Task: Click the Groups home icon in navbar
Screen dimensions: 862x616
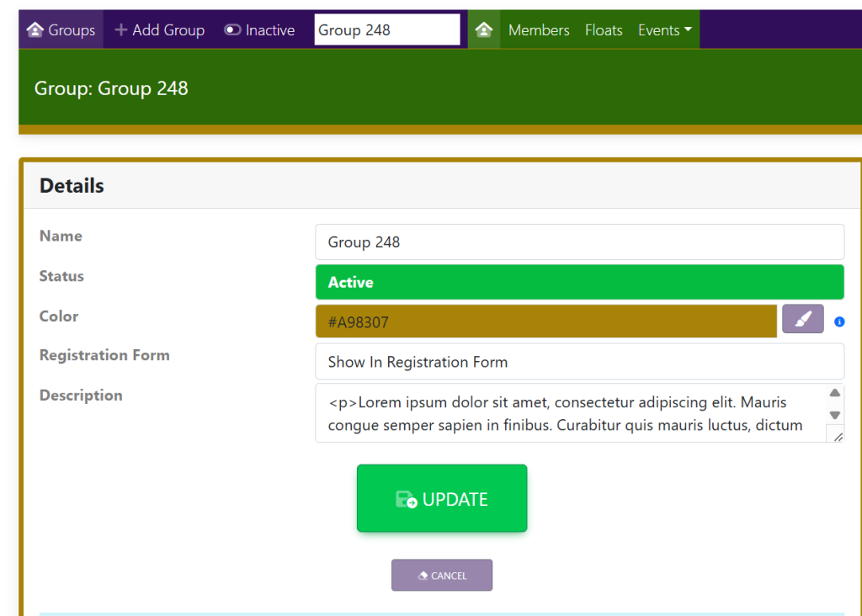Action: 35,30
